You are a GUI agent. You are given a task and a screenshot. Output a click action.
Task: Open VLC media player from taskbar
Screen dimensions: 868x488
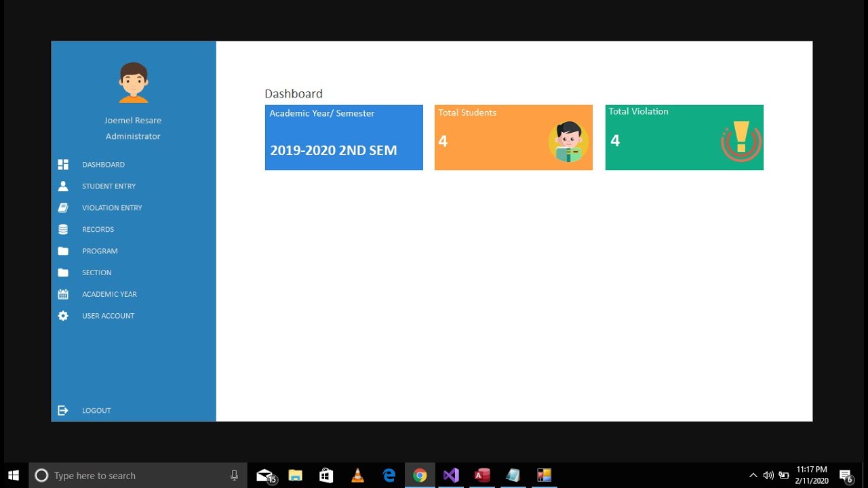357,475
